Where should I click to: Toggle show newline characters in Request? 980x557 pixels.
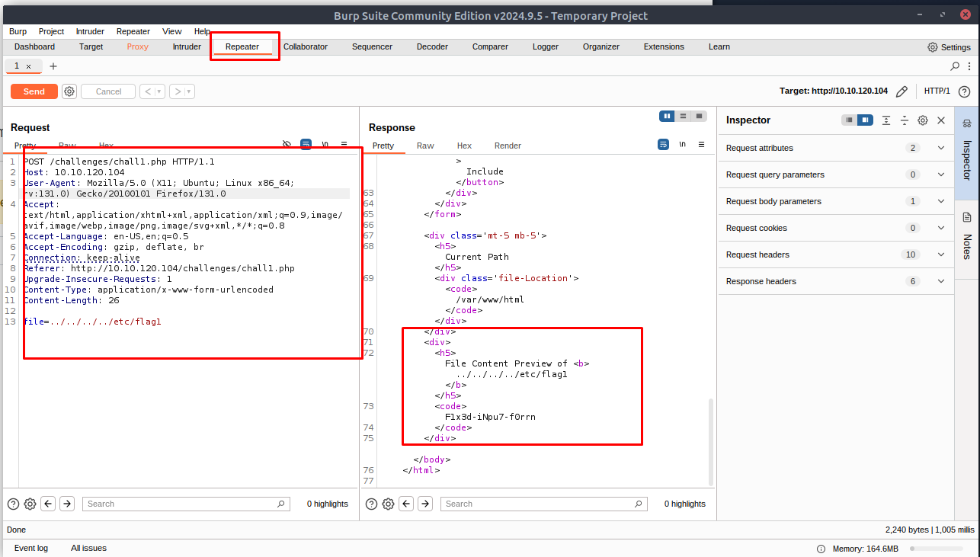(325, 143)
